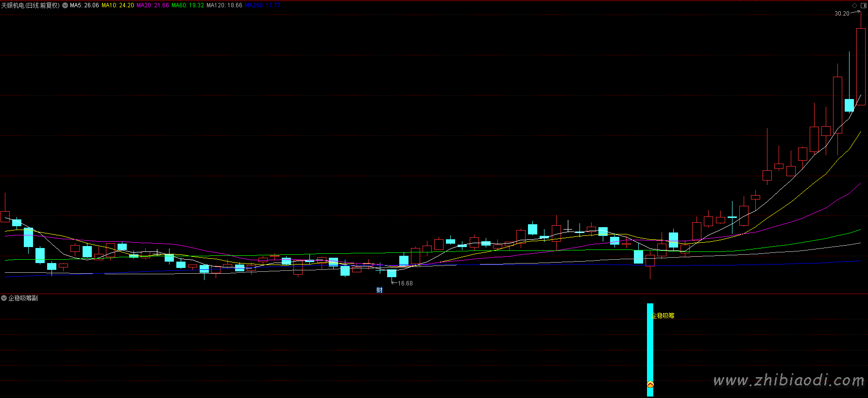Select the MA5 moving average label
The height and width of the screenshot is (398, 868).
tap(85, 5)
